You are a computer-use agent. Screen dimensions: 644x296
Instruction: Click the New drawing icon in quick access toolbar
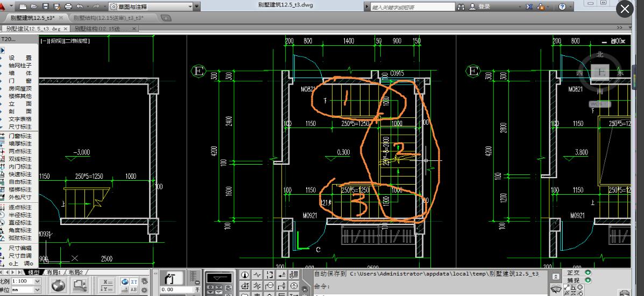24,6
